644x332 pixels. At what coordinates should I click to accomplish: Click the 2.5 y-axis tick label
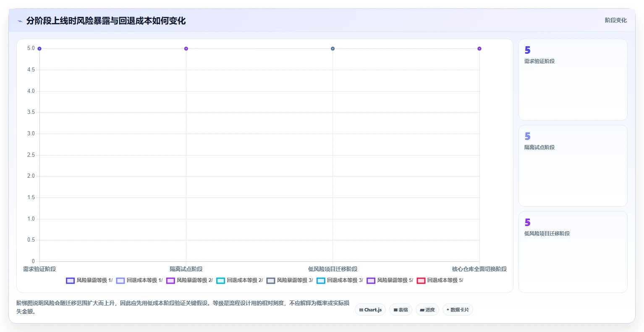click(x=31, y=155)
